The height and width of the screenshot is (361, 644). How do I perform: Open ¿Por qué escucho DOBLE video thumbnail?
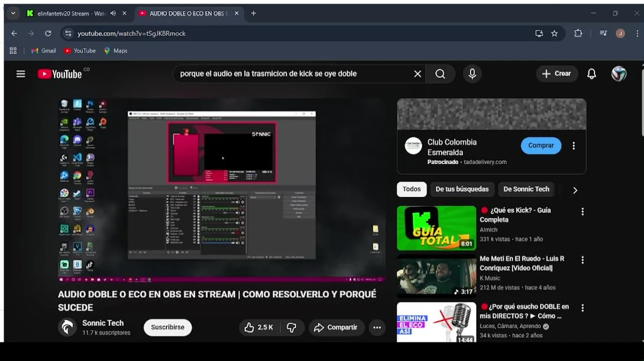coord(436,322)
